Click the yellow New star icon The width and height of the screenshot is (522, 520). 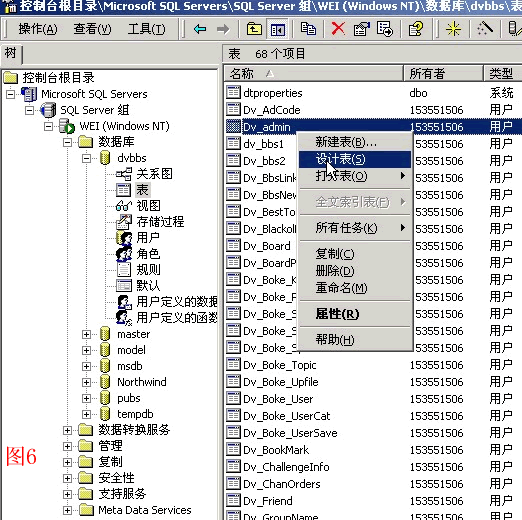[453, 29]
